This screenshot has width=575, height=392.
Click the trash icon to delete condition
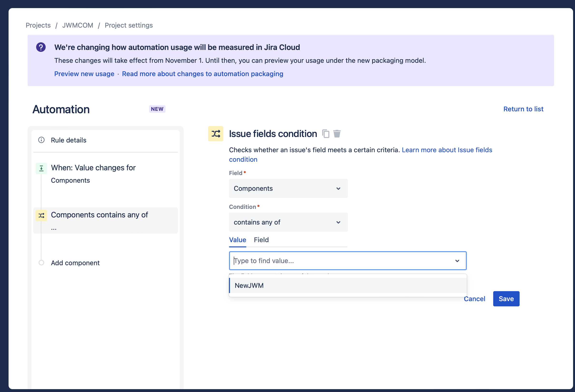[337, 134]
